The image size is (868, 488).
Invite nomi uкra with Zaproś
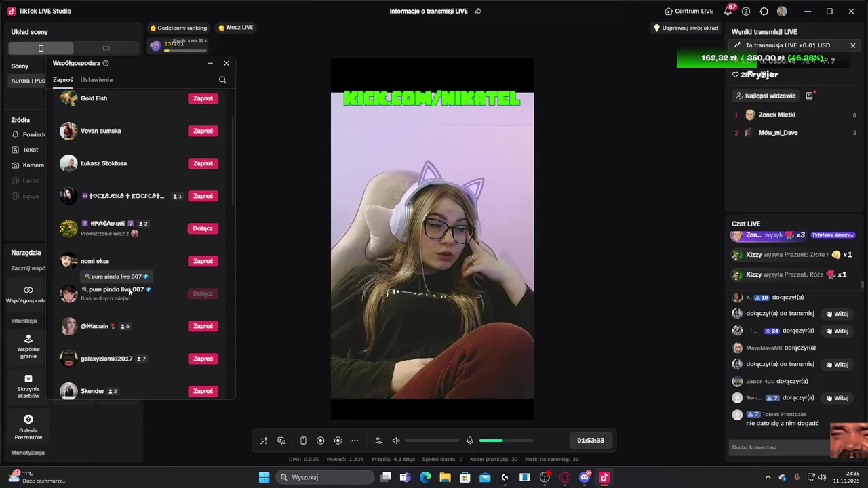pyautogui.click(x=203, y=261)
